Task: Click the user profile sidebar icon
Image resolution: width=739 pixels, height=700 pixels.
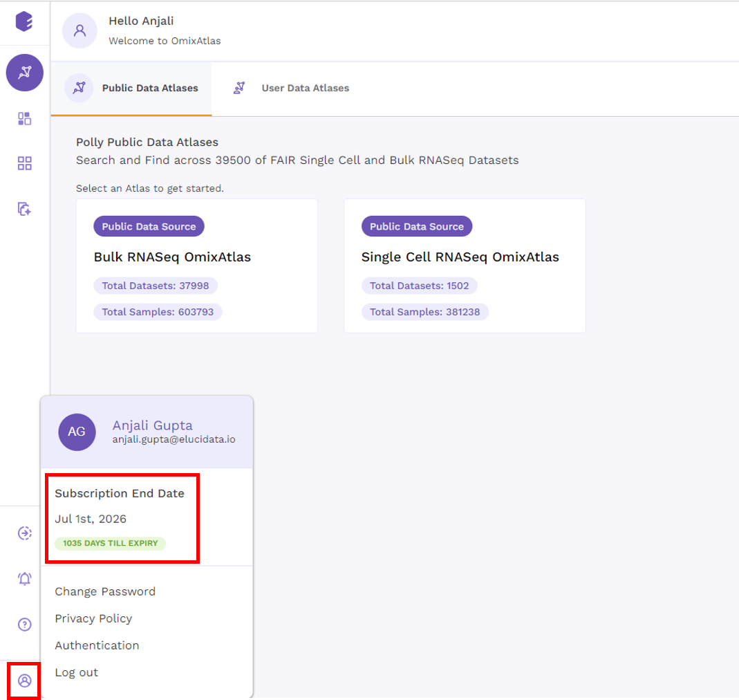Action: [24, 681]
